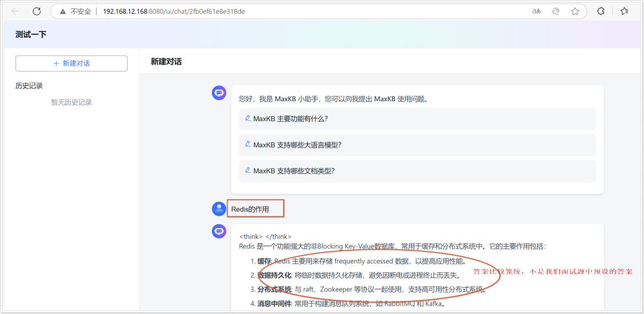The width and height of the screenshot is (644, 314).
Task: Select suggested question MaxKB 主要功能有什么?
Action: pos(417,119)
